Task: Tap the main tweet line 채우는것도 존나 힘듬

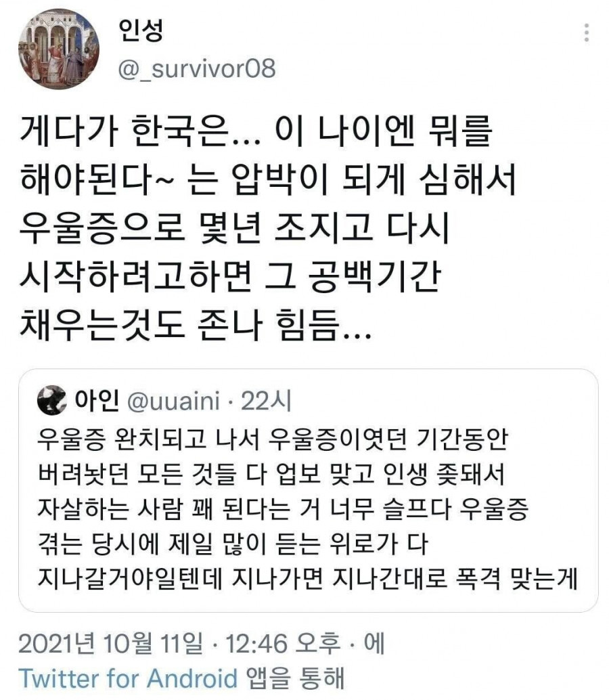Action: (195, 324)
